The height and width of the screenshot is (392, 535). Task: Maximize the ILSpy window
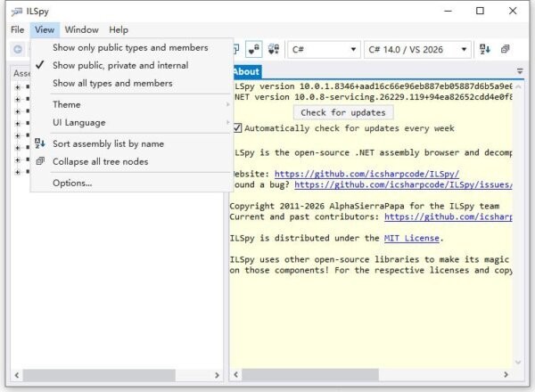click(x=480, y=11)
